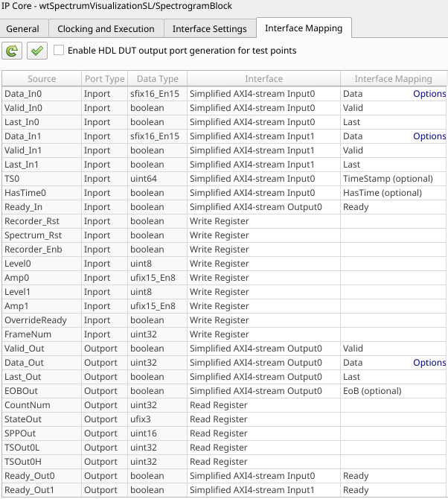The image size is (448, 499).
Task: Select the OverrideReady source cell
Action: pyautogui.click(x=42, y=320)
